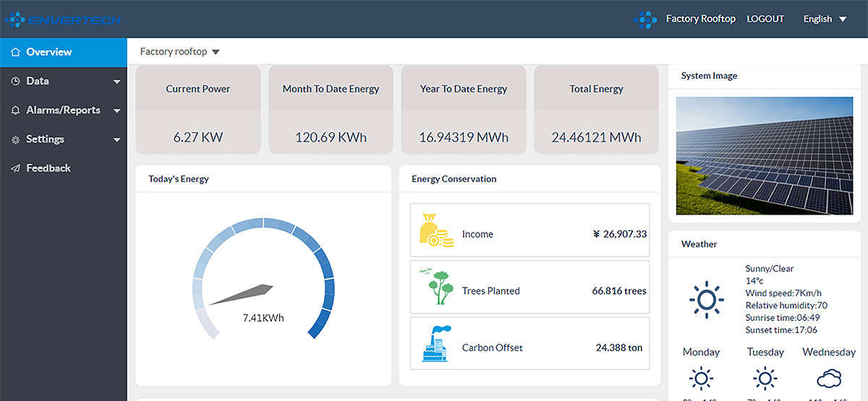Expand the Settings sidebar menu
The width and height of the screenshot is (868, 401).
point(64,139)
